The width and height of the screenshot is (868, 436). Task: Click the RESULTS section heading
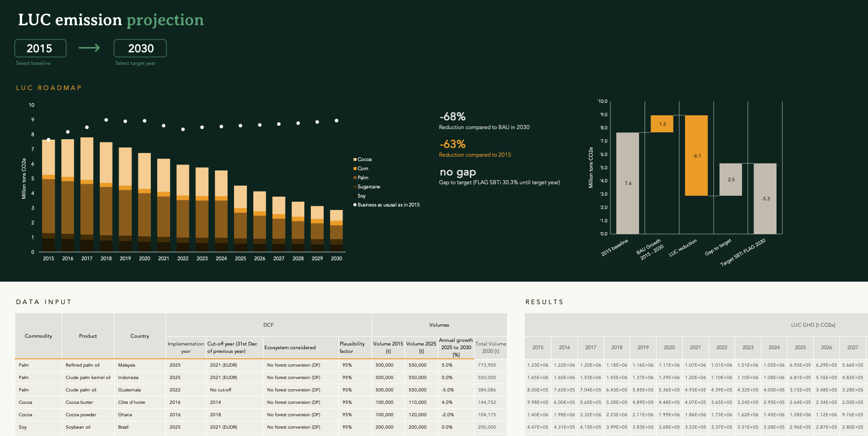544,302
